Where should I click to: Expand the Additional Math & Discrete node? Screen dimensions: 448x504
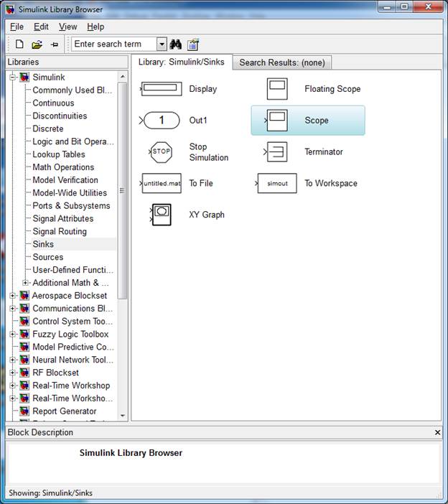click(x=25, y=283)
